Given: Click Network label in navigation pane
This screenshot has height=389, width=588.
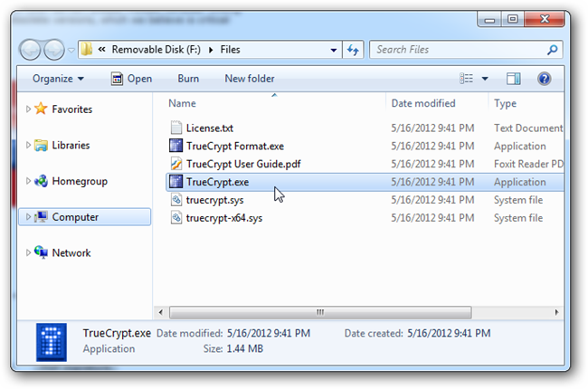Looking at the screenshot, I should pos(71,252).
